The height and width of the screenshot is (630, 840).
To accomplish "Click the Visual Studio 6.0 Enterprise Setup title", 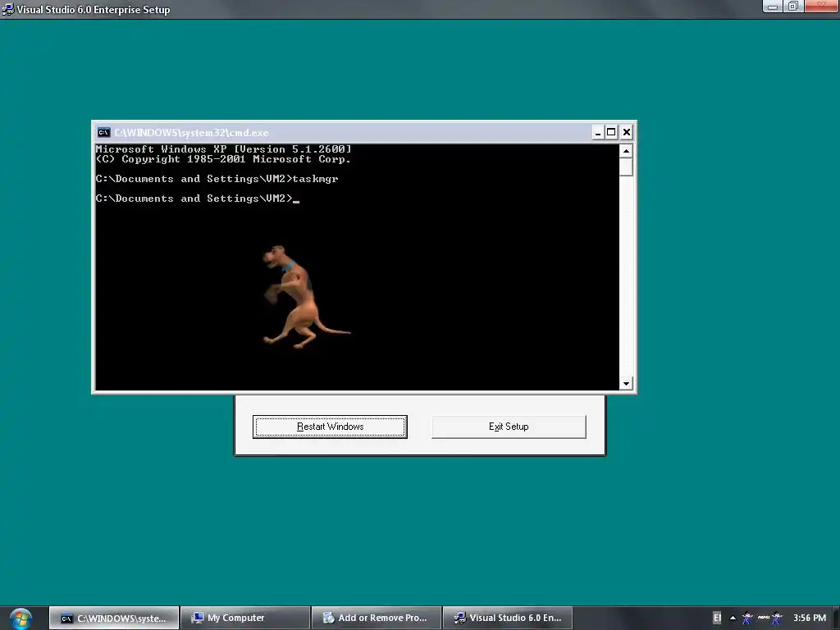I will point(94,10).
